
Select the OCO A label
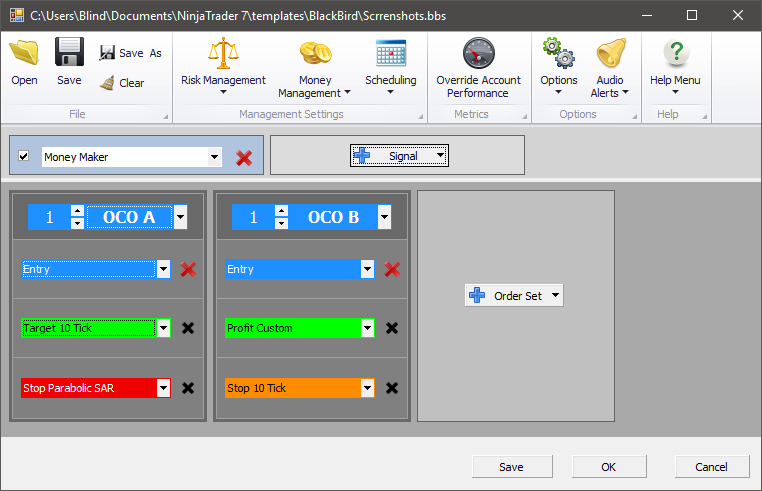tap(129, 217)
